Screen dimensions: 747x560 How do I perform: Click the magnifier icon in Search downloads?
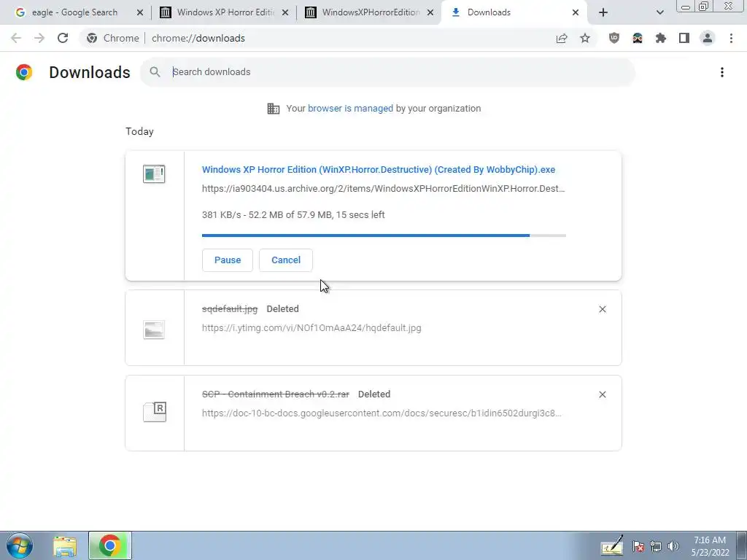click(x=155, y=72)
